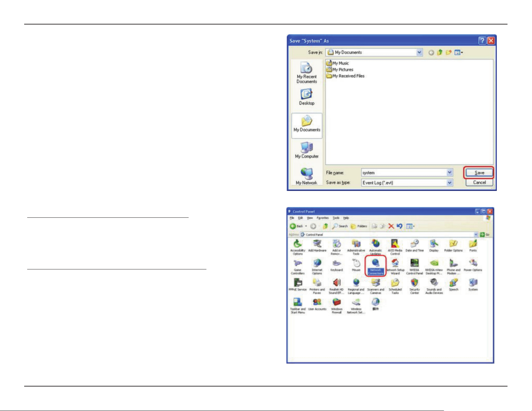This screenshot has width=532, height=411.
Task: Select My Recent Documents in places bar
Action: [306, 73]
